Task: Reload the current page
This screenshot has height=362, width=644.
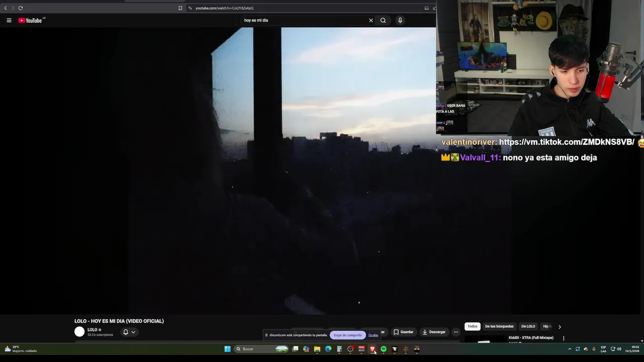Action: [x=20, y=8]
